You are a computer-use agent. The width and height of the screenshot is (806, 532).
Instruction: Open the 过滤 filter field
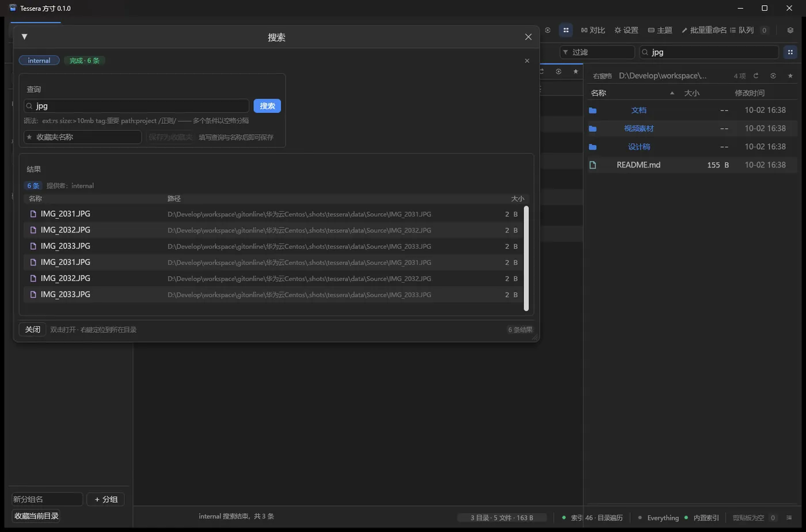[x=598, y=52]
